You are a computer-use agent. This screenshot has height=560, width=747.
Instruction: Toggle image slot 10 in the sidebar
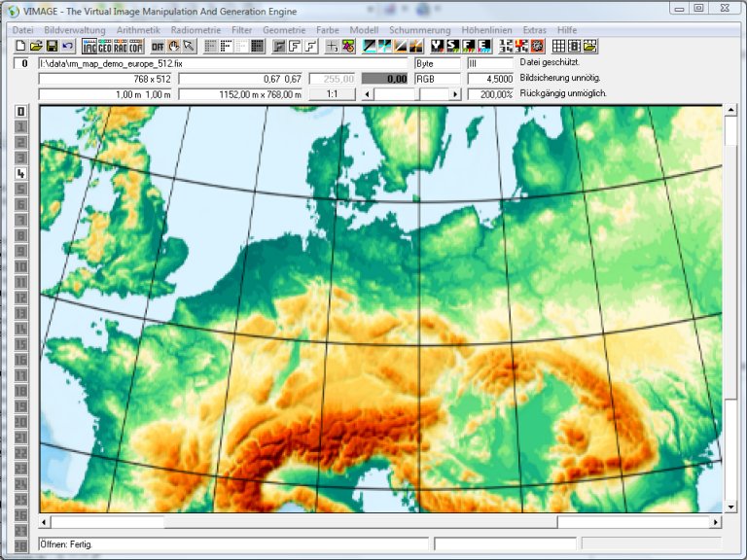coord(20,266)
